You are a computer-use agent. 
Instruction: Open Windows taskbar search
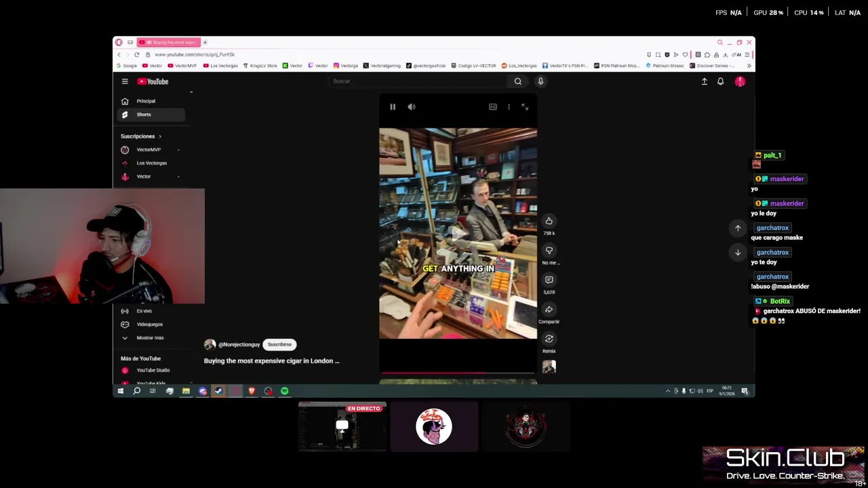click(x=136, y=391)
